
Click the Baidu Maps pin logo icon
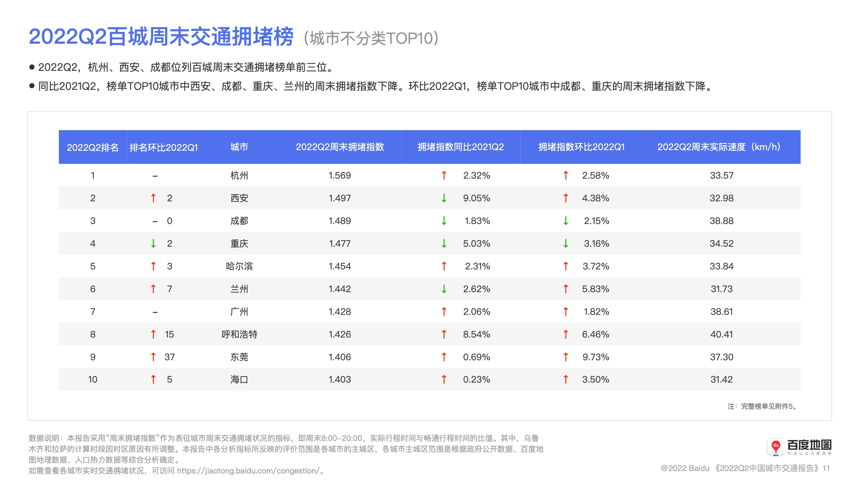point(775,447)
